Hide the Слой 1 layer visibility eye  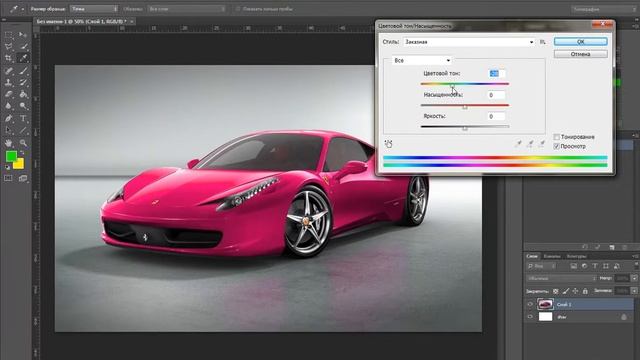(530, 304)
